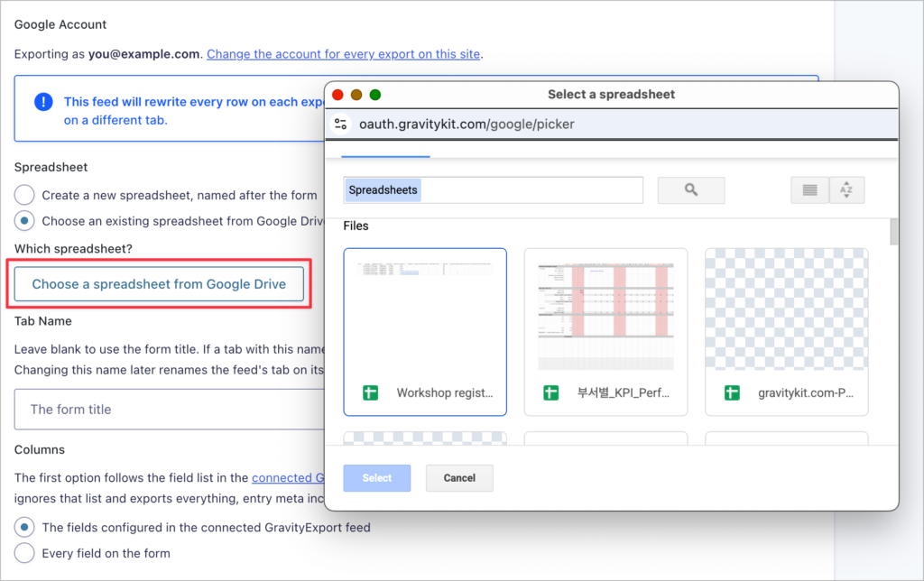Open the 'connected G...' feed link
This screenshot has width=924, height=581.
(288, 477)
